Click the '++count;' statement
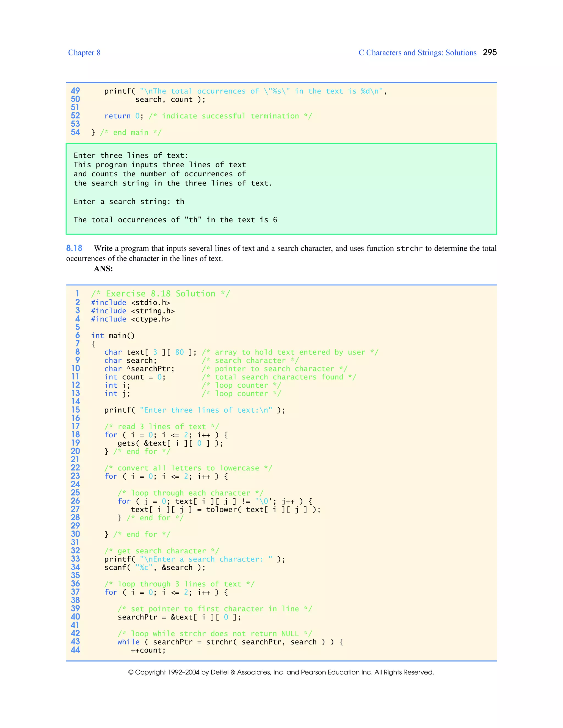This screenshot has height=728, width=563. [x=148, y=650]
